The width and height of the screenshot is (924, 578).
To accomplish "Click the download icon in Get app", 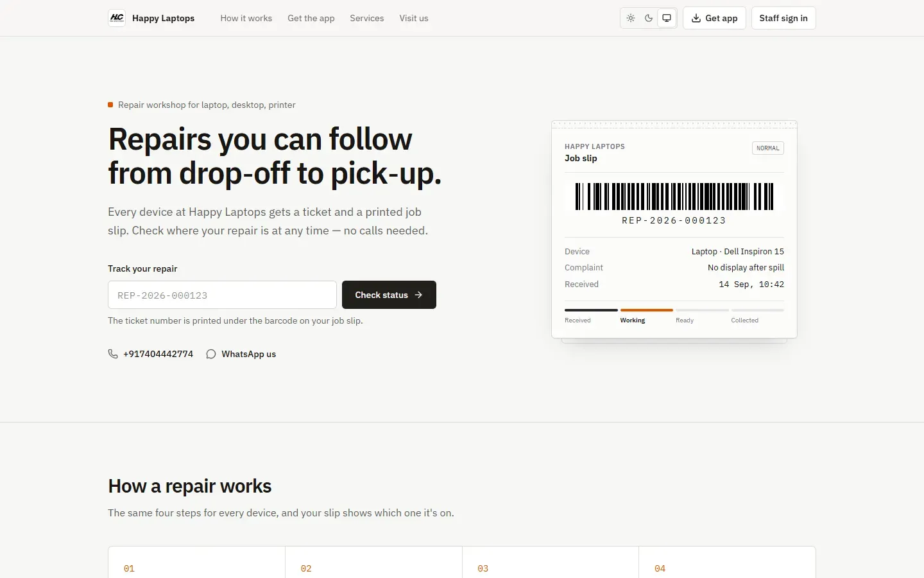I will (x=696, y=18).
